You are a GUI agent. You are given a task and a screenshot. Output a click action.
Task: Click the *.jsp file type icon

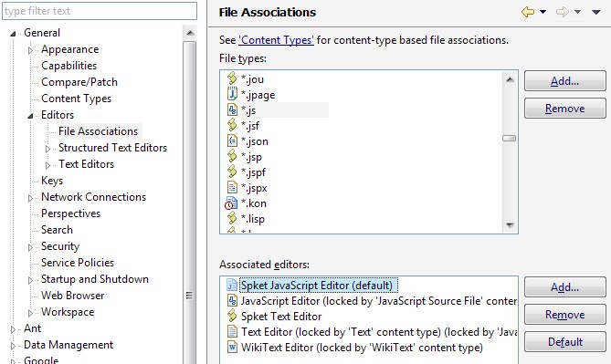[232, 157]
